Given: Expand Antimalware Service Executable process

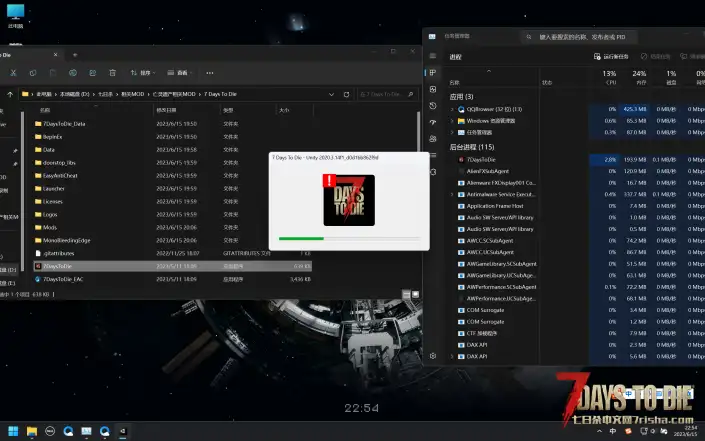Looking at the screenshot, I should 452,195.
